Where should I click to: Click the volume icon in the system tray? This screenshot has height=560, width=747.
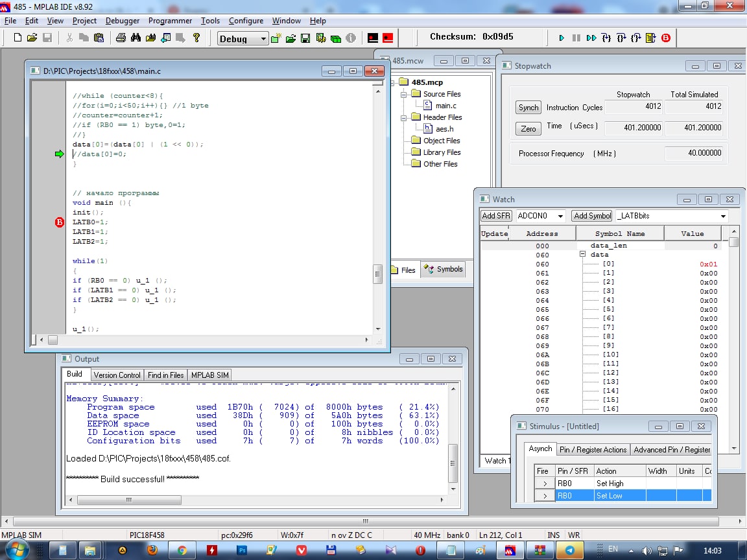coord(646,550)
